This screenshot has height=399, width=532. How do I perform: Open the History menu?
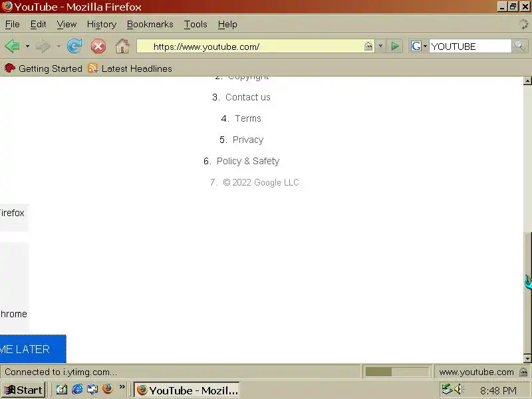click(x=102, y=25)
